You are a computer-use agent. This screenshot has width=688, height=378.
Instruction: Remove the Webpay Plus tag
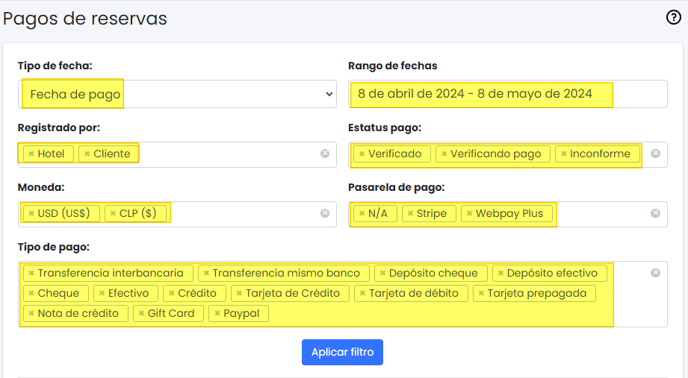[469, 213]
